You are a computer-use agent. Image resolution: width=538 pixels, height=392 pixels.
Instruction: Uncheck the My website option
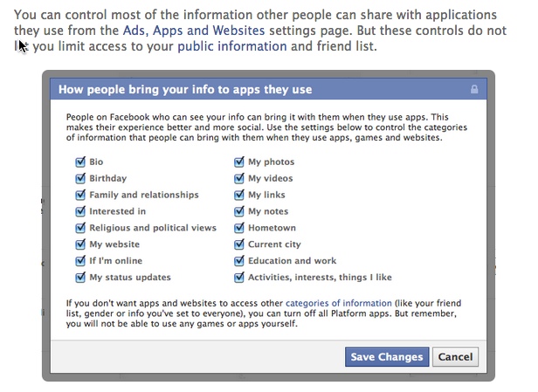(80, 244)
